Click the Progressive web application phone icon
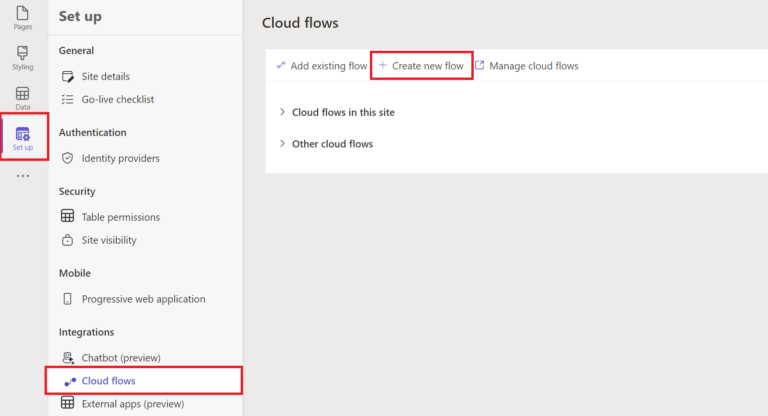The height and width of the screenshot is (416, 768). (68, 299)
